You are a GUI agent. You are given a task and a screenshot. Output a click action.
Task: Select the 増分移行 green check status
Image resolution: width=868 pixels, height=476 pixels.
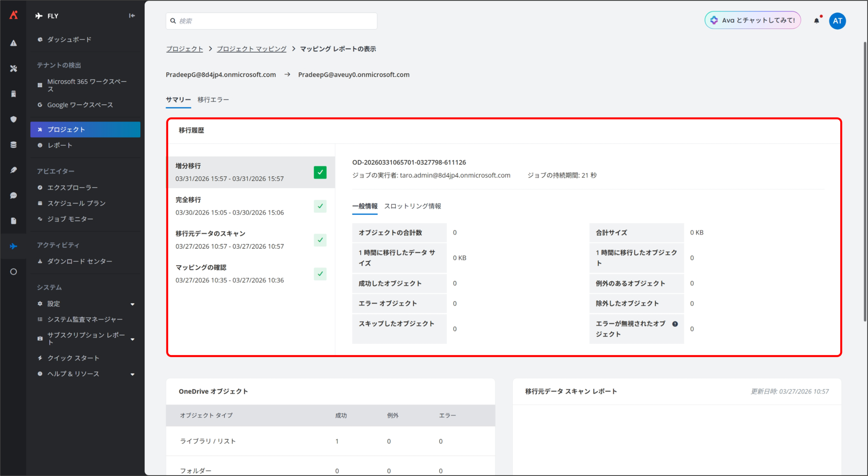320,172
